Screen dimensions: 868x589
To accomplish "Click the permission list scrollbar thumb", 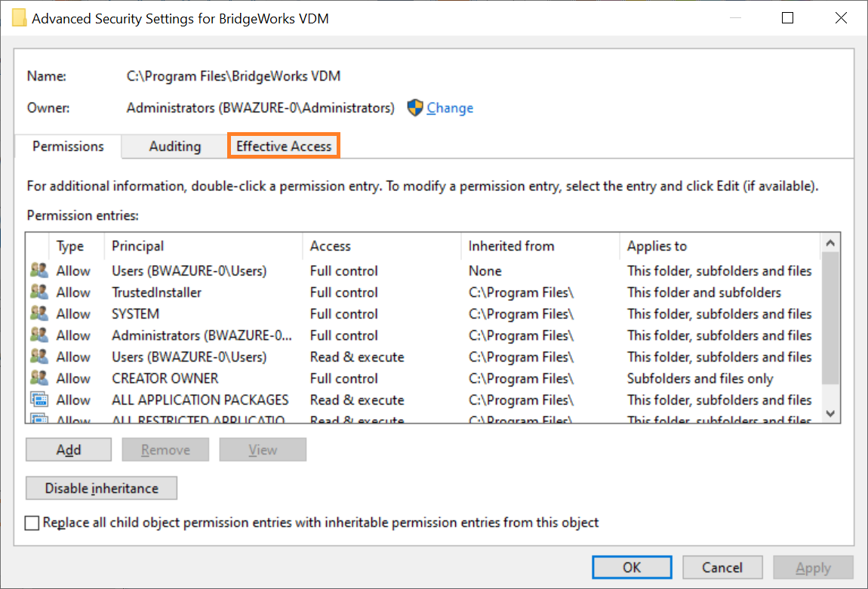I will coord(830,318).
